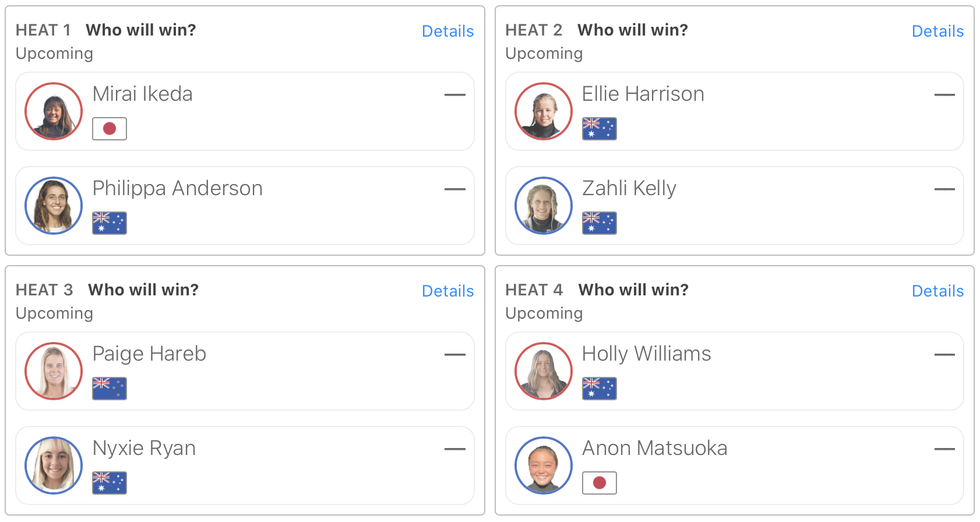Click the dash score beside Zahli Kelly
980x522 pixels.
pos(944,189)
